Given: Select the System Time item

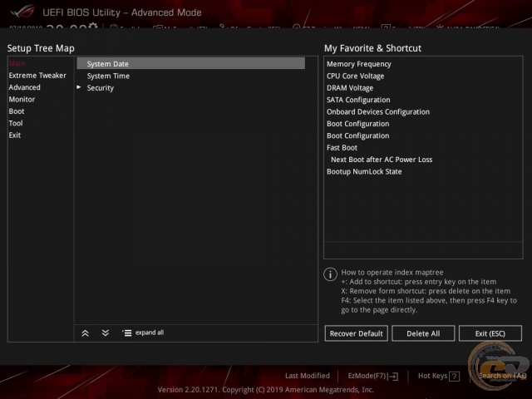Looking at the screenshot, I should (x=108, y=76).
